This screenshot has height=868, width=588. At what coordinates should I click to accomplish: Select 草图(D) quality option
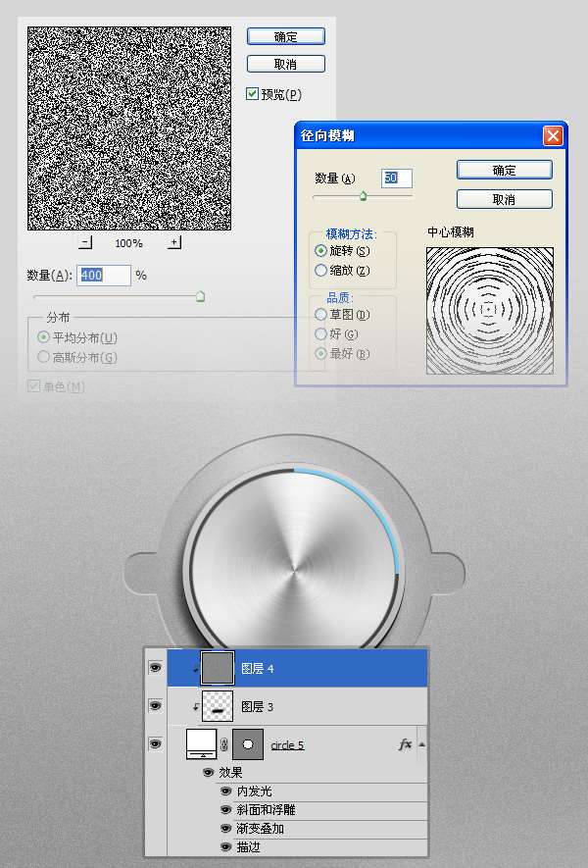point(320,315)
